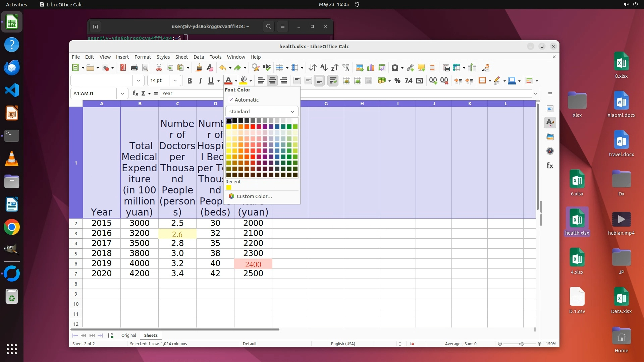Click Format as Percent icon
The height and width of the screenshot is (362, 644).
pyautogui.click(x=397, y=80)
